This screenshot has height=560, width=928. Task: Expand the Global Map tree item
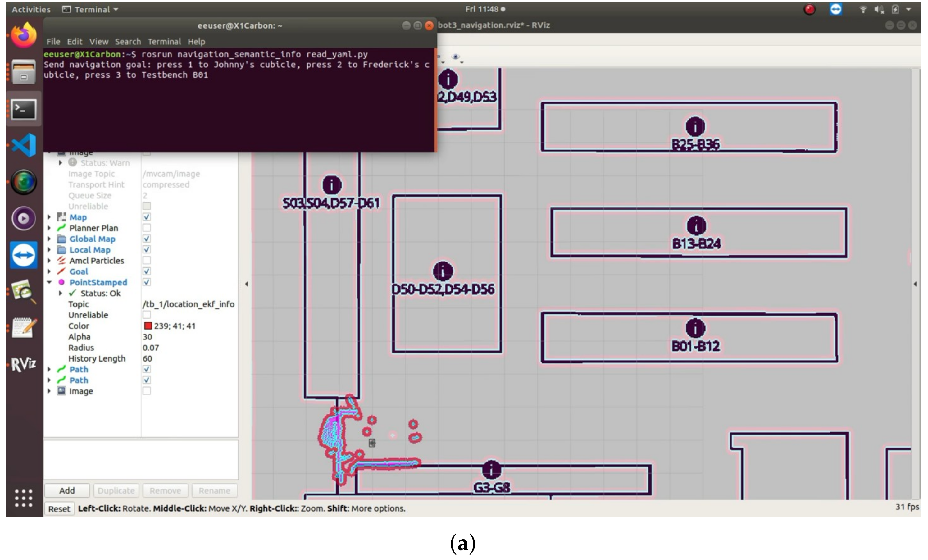[49, 239]
